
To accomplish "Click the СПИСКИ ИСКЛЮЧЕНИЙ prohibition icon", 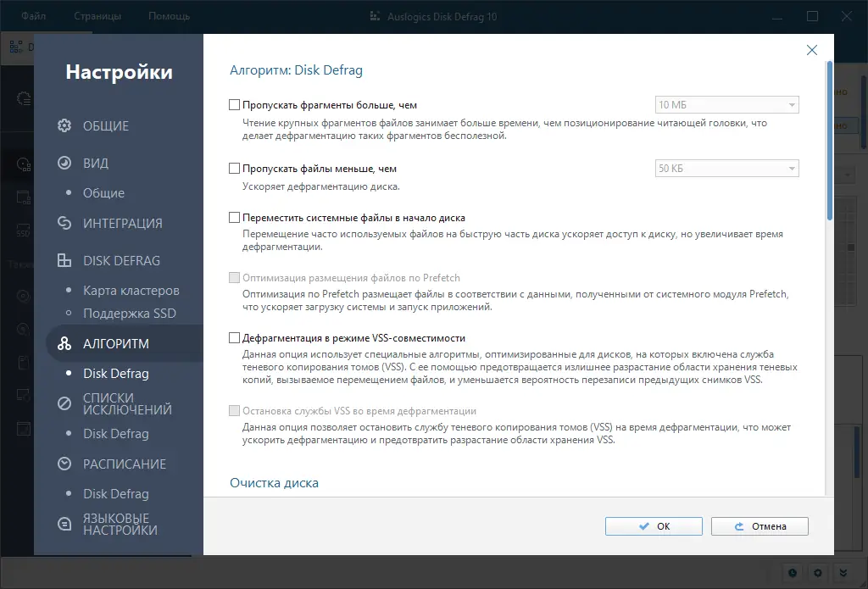I will [x=64, y=403].
